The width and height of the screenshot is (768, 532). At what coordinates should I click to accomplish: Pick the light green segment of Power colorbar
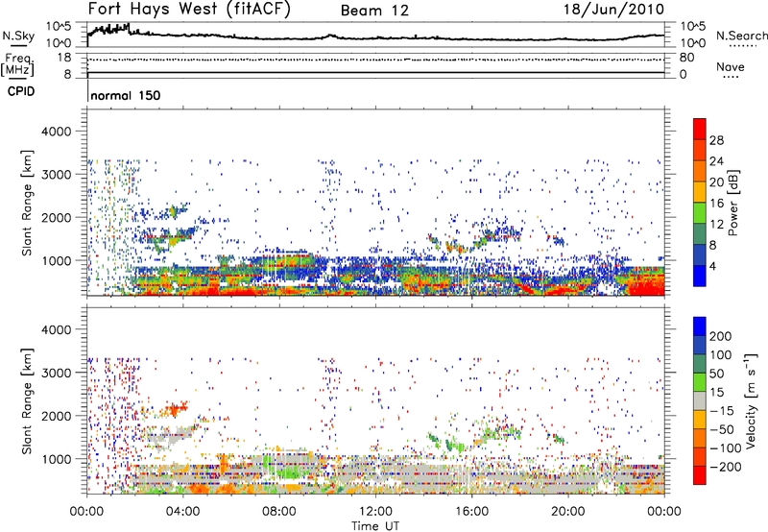[700, 212]
